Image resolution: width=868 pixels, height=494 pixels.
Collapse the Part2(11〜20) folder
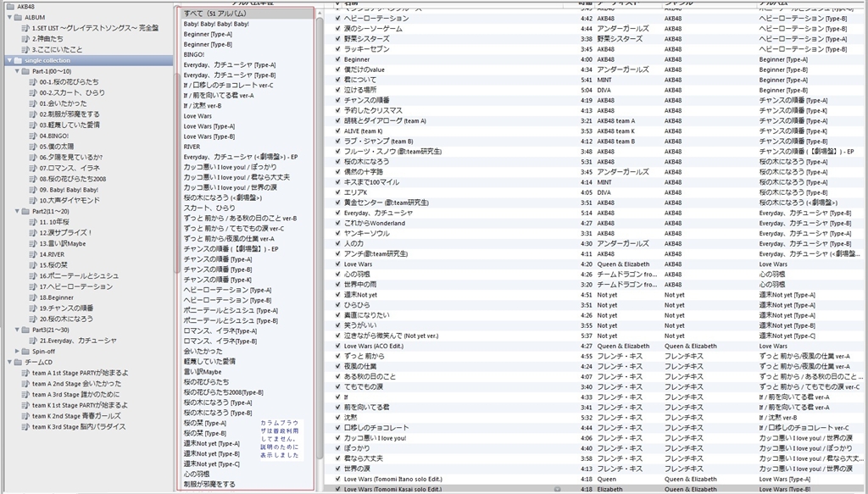click(x=17, y=211)
